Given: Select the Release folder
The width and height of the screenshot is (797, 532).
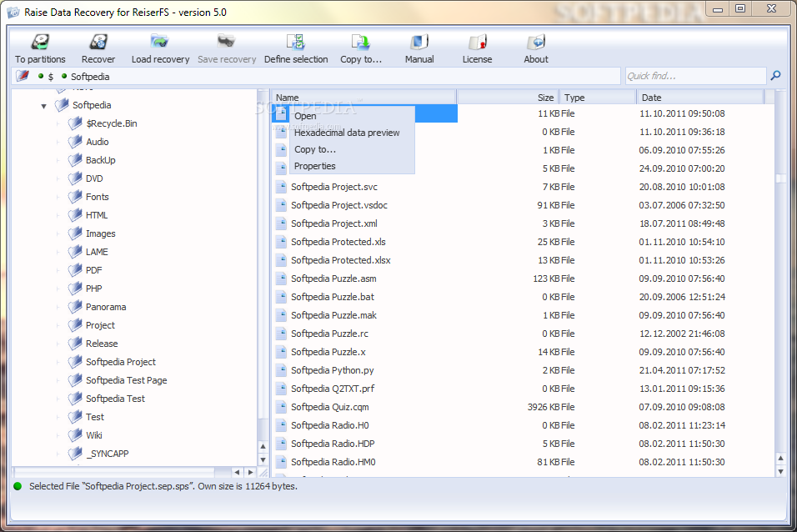Looking at the screenshot, I should coord(102,344).
